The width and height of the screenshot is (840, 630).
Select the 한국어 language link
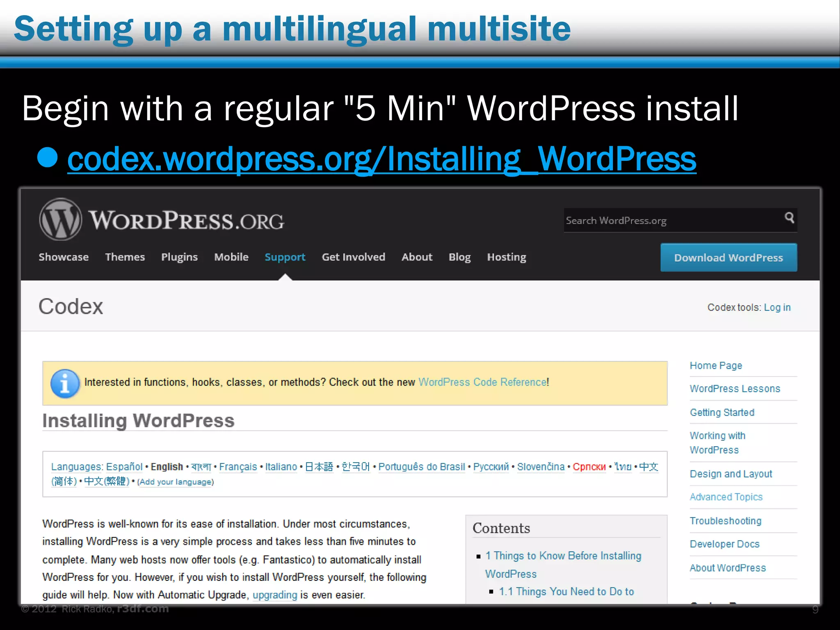click(x=356, y=467)
